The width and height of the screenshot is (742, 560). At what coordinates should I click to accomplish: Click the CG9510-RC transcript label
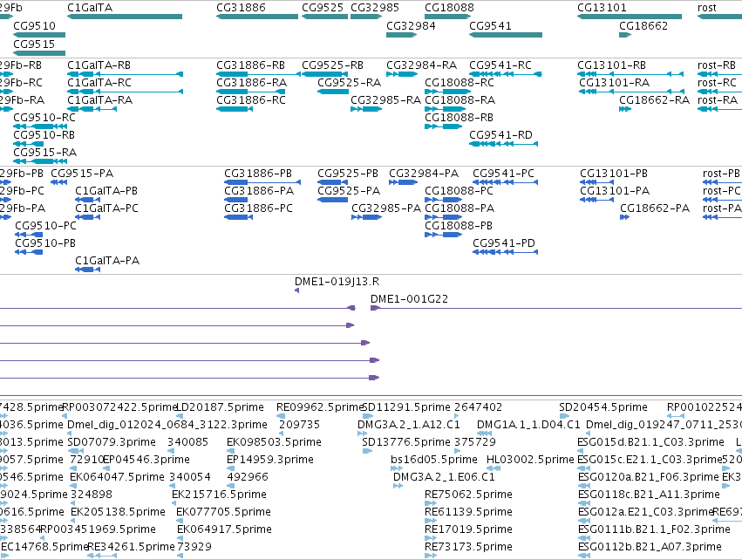coord(44,118)
